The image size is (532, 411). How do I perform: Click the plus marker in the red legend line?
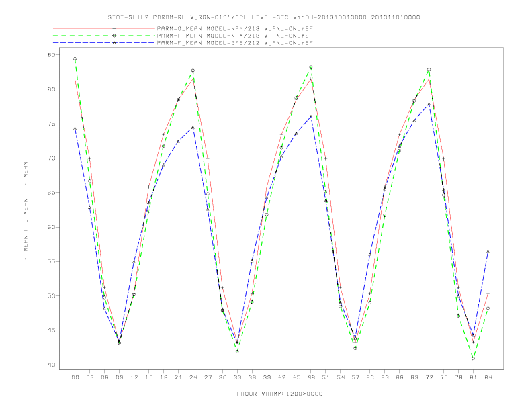tap(114, 29)
